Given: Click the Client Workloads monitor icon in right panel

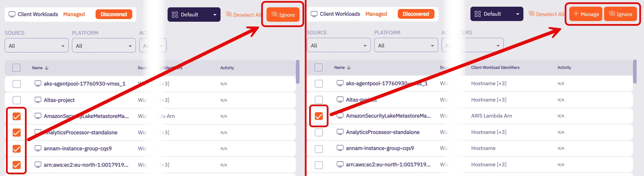Looking at the screenshot, I should point(314,14).
